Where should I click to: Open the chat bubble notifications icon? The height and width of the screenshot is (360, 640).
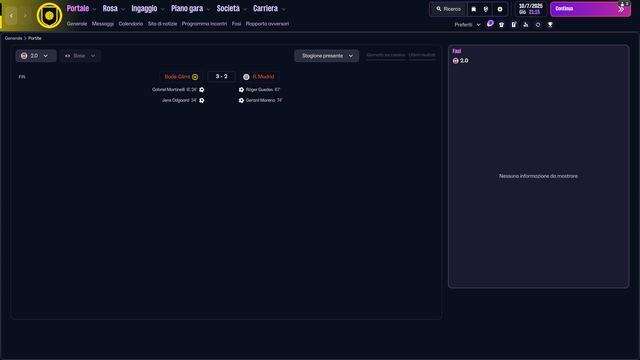[x=490, y=24]
